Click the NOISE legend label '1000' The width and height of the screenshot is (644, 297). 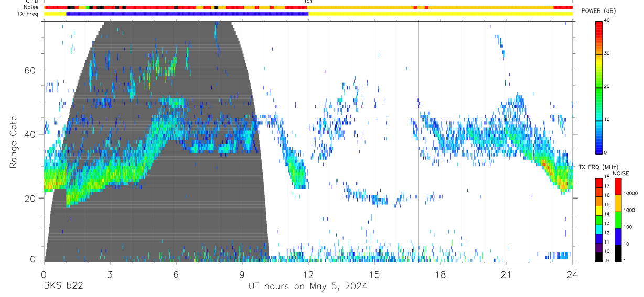coord(629,210)
